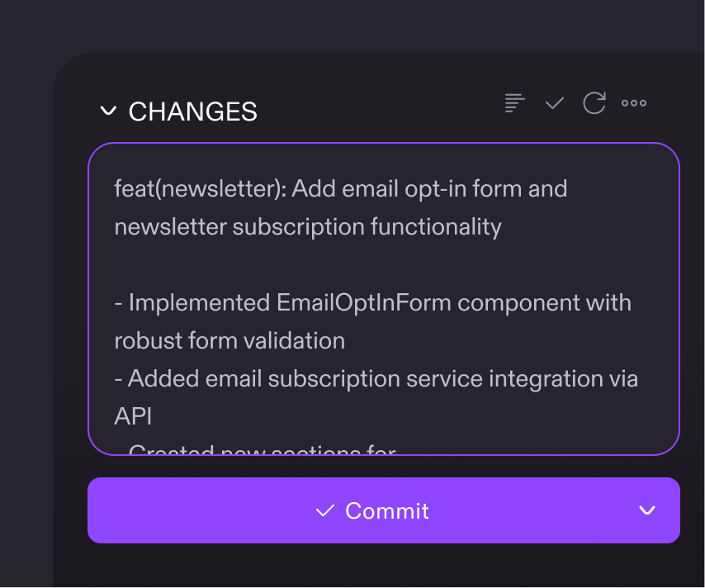The height and width of the screenshot is (588, 705).
Task: Select the CHANGES section header
Action: [192, 111]
